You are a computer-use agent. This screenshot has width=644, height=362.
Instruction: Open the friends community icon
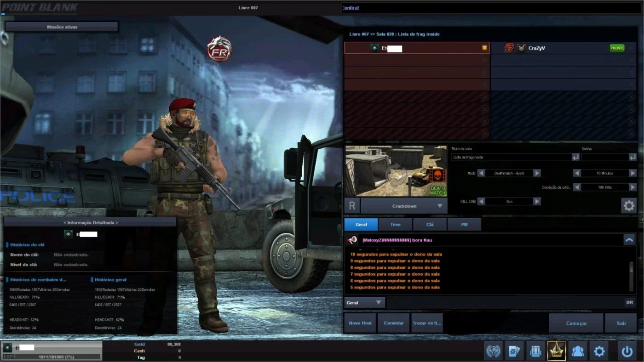click(577, 351)
